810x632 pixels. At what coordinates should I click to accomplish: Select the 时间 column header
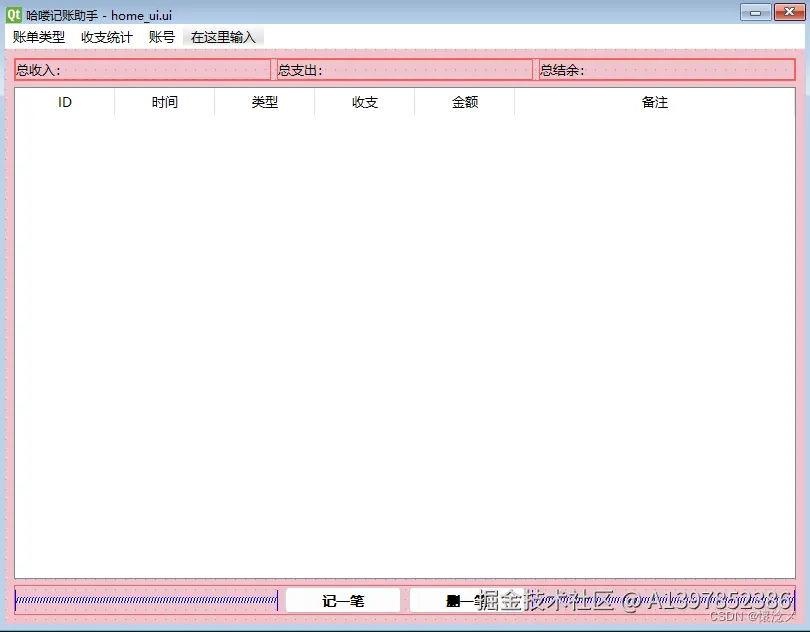pos(163,102)
